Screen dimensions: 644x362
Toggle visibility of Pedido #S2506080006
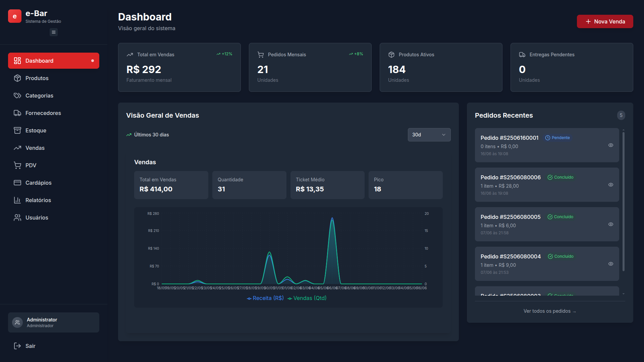(610, 185)
